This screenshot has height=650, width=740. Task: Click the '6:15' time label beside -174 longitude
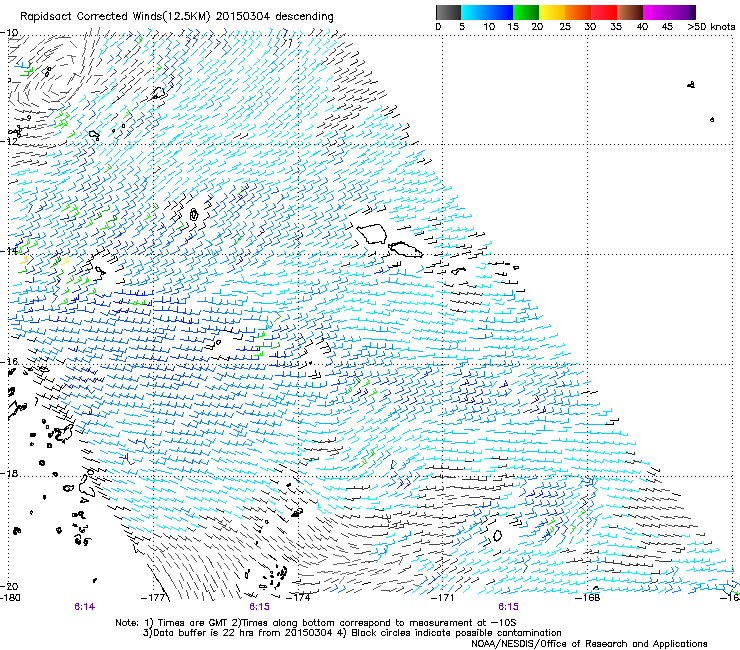[260, 607]
